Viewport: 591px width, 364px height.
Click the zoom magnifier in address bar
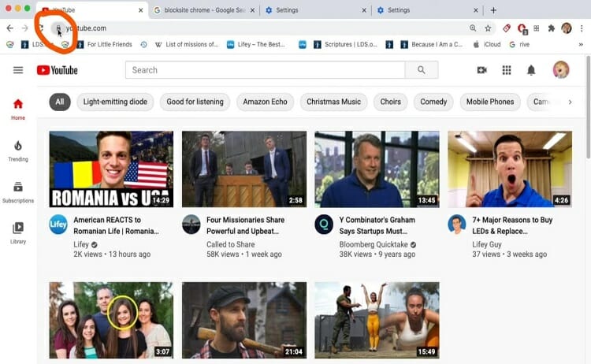pyautogui.click(x=473, y=28)
